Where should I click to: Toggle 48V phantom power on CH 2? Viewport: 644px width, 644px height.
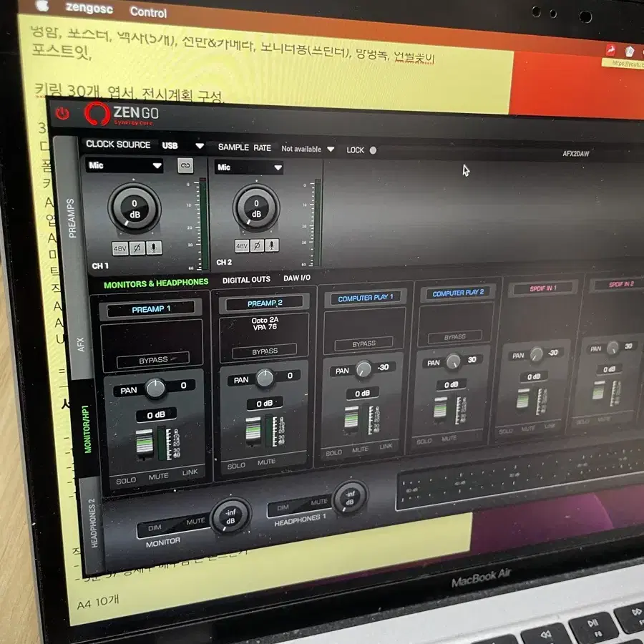point(242,245)
